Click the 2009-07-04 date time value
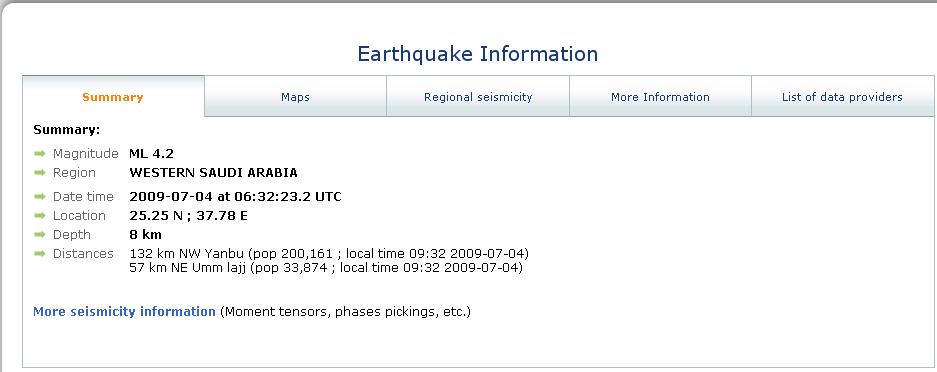Screen dimensions: 937x372 (235, 196)
